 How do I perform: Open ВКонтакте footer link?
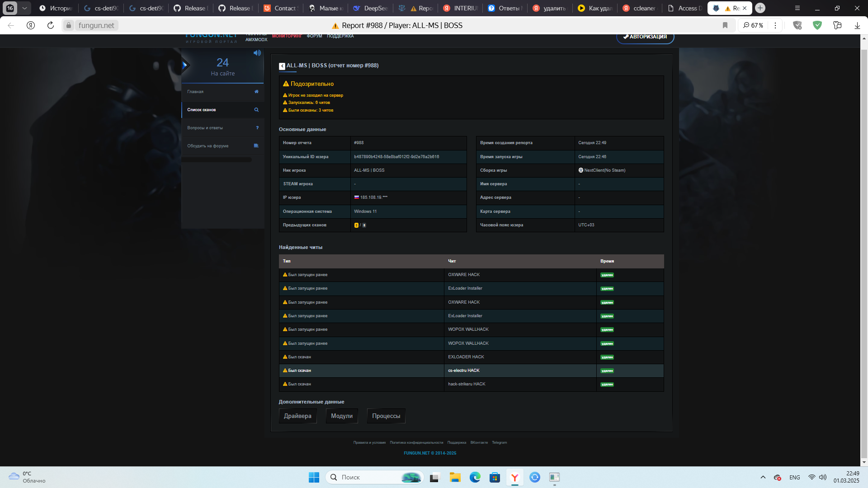479,442
